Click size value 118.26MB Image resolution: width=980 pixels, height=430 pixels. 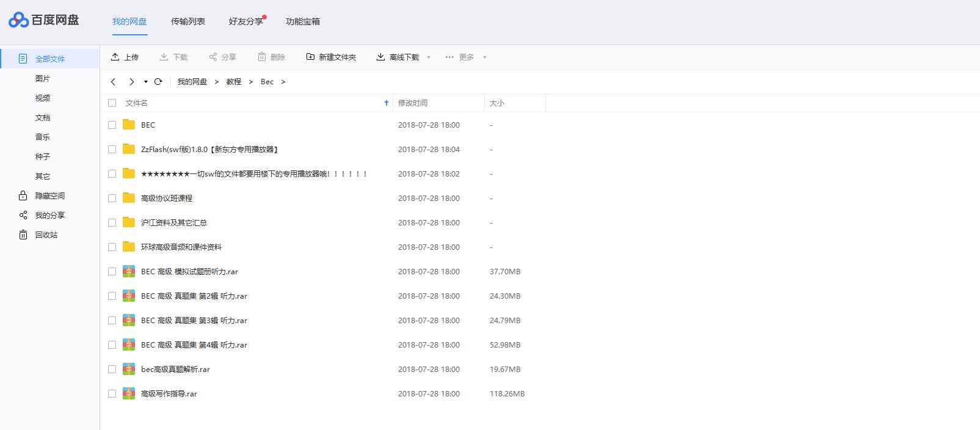pos(507,394)
